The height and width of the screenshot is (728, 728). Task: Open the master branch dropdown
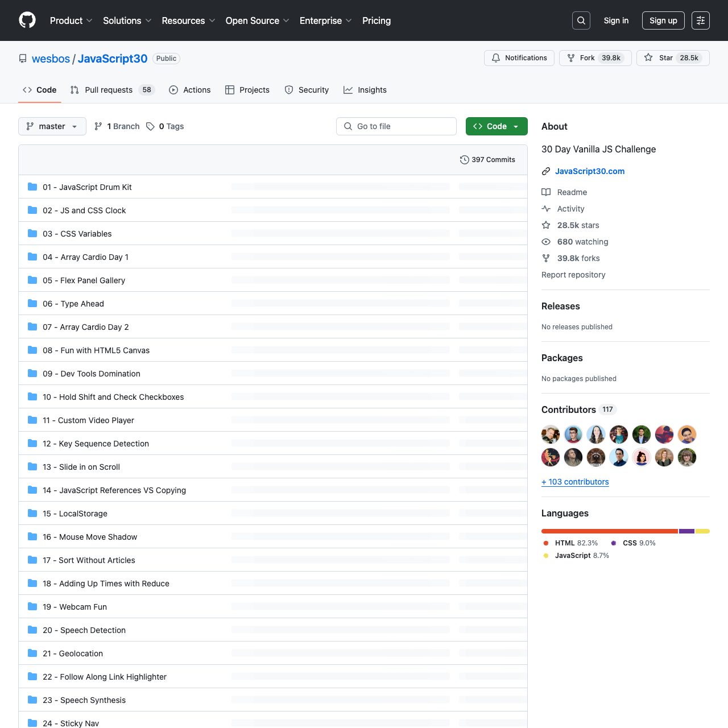[52, 126]
